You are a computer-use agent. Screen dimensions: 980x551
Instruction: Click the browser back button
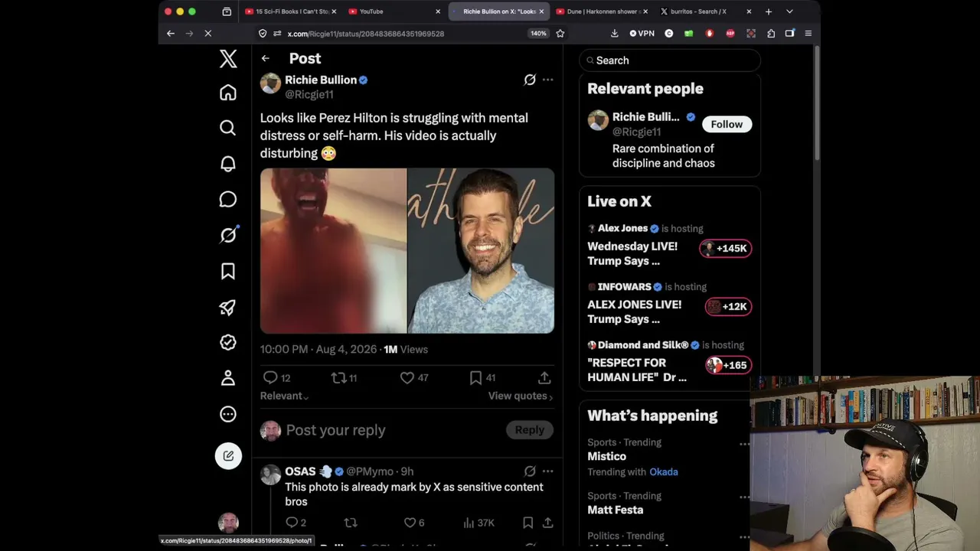171,34
